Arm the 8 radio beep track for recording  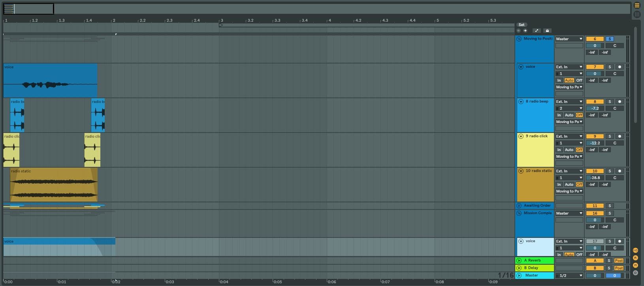pyautogui.click(x=620, y=102)
